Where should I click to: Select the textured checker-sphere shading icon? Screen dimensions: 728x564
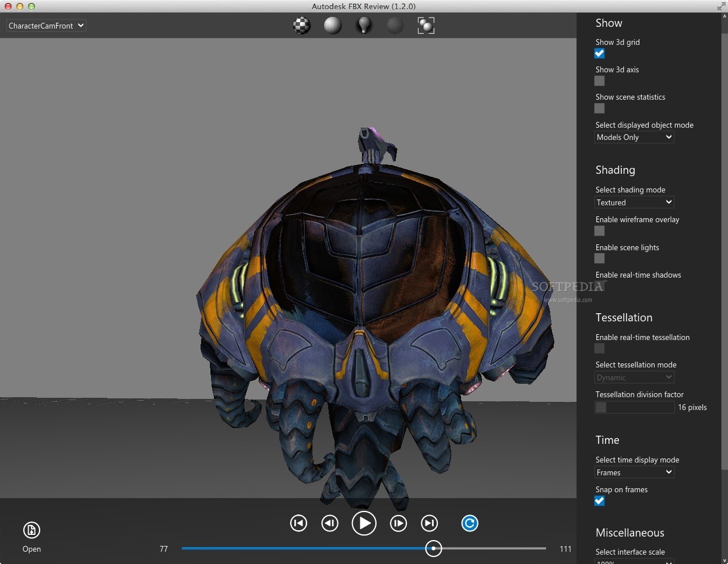click(x=301, y=26)
